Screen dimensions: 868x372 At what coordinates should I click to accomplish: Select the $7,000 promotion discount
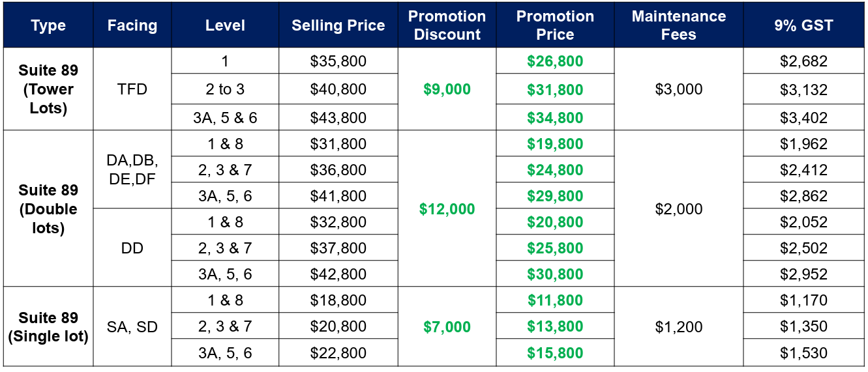click(x=447, y=327)
